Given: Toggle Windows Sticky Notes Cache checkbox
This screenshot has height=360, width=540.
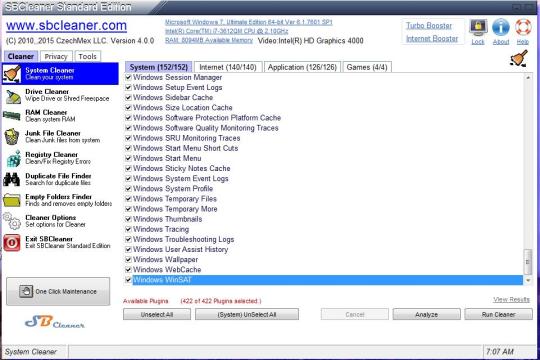Looking at the screenshot, I should [x=128, y=168].
